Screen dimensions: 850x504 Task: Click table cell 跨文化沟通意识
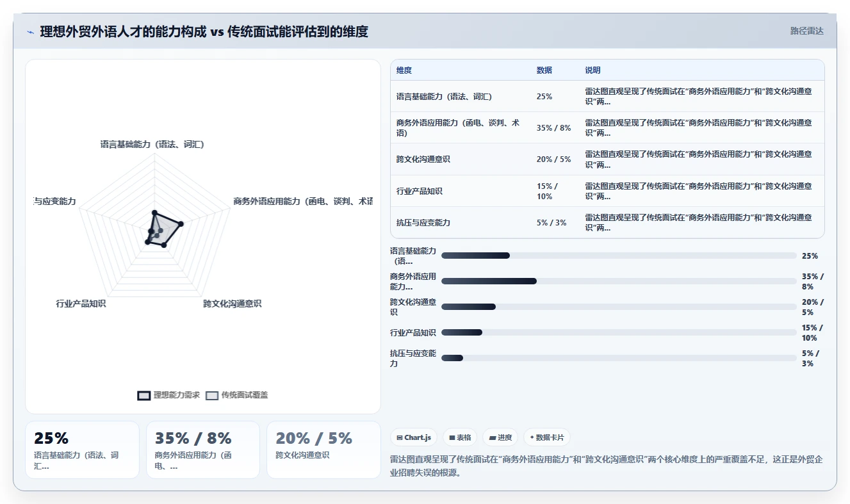click(x=423, y=159)
